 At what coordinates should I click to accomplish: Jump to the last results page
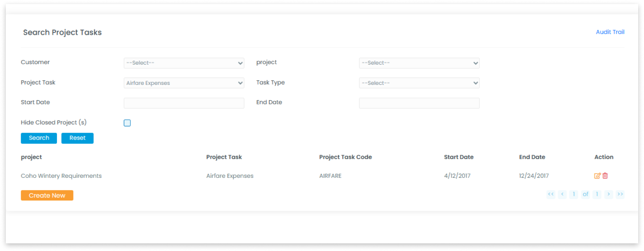click(x=620, y=195)
